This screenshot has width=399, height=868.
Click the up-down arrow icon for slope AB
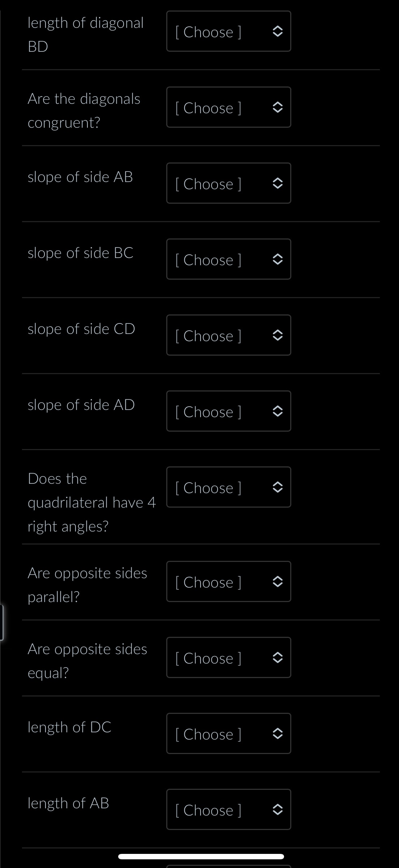click(277, 184)
